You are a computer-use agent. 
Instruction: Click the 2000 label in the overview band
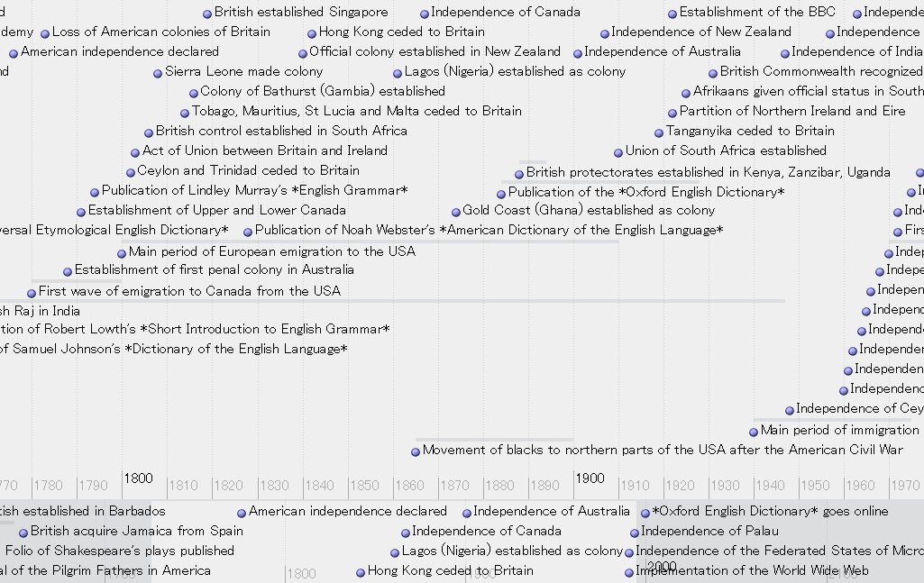click(x=661, y=567)
